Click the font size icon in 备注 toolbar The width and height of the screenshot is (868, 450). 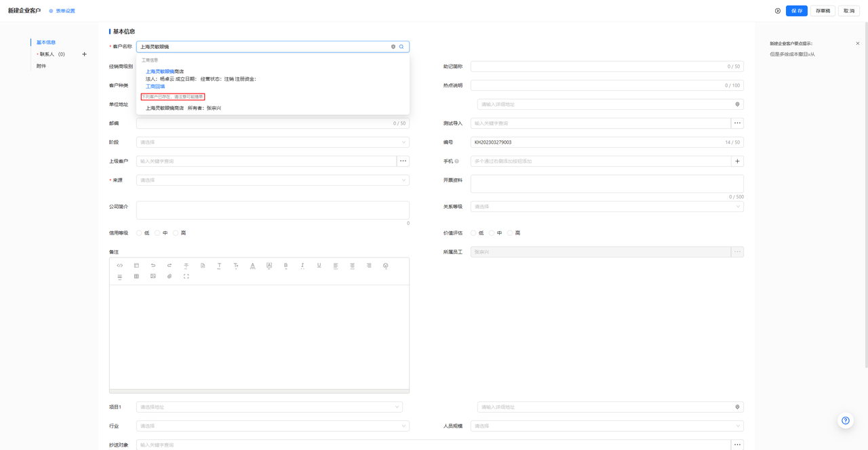pyautogui.click(x=236, y=266)
